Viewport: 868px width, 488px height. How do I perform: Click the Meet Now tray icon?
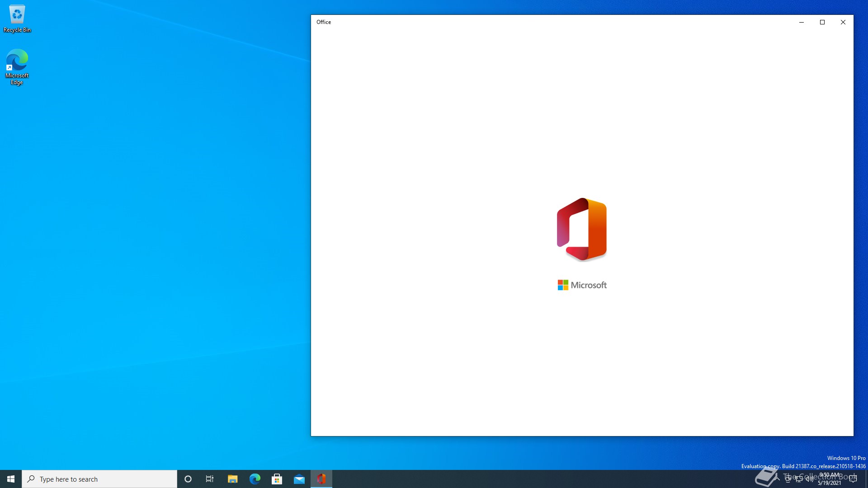click(x=788, y=479)
